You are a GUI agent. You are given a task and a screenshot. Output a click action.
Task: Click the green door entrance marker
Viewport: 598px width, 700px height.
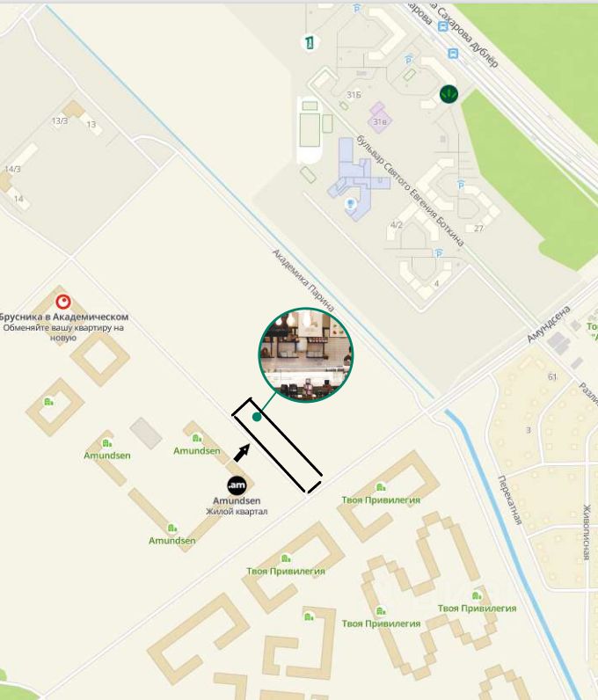pos(309,43)
